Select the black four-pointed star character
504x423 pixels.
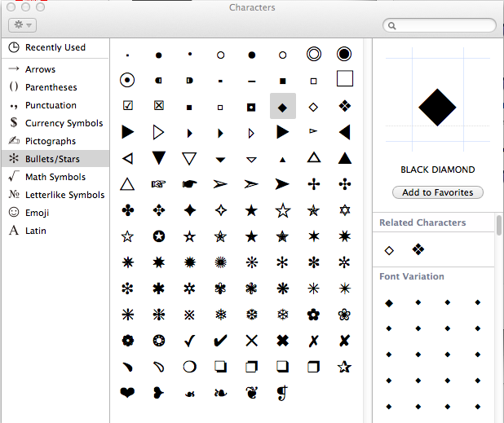click(190, 211)
